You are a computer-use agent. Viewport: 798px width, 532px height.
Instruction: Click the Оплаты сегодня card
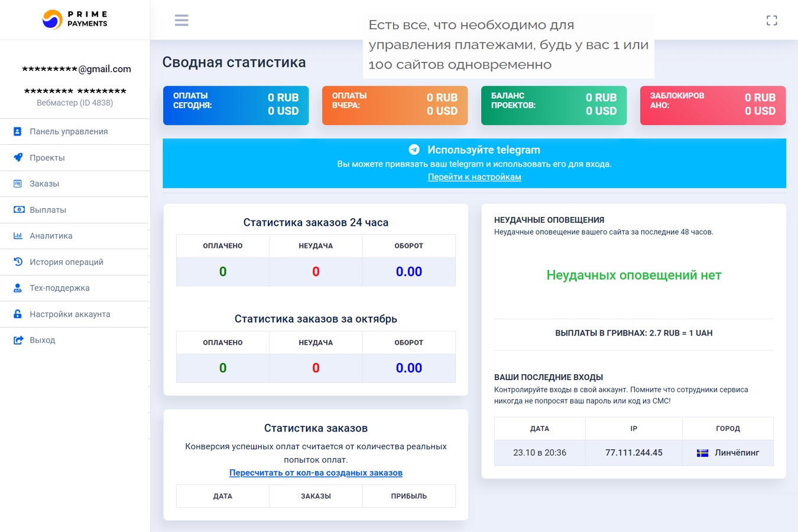tap(236, 105)
